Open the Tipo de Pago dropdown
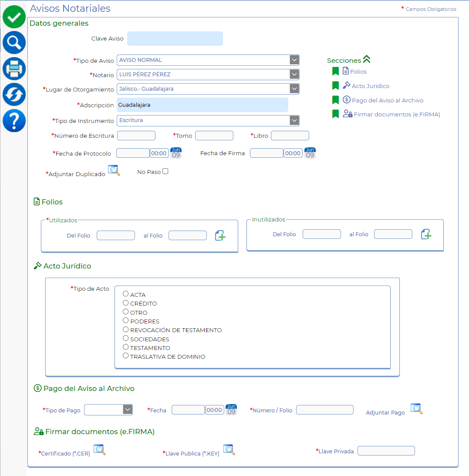Image resolution: width=469 pixels, height=476 pixels. (x=128, y=410)
